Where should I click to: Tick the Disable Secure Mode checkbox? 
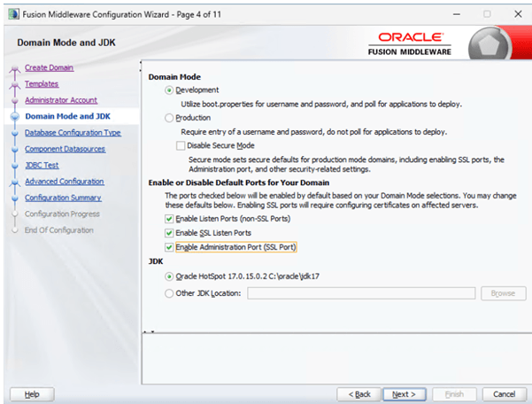click(x=181, y=145)
